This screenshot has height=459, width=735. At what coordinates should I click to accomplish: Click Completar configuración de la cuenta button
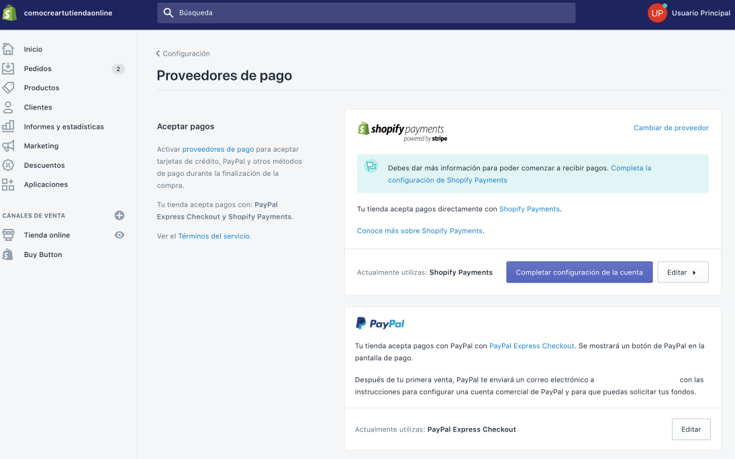579,272
